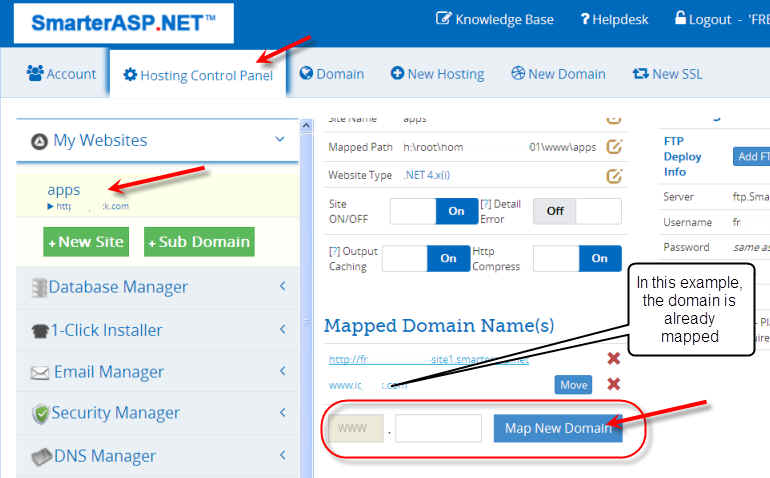The image size is (770, 478).
Task: Collapse the My Websites section chevron
Action: click(279, 139)
